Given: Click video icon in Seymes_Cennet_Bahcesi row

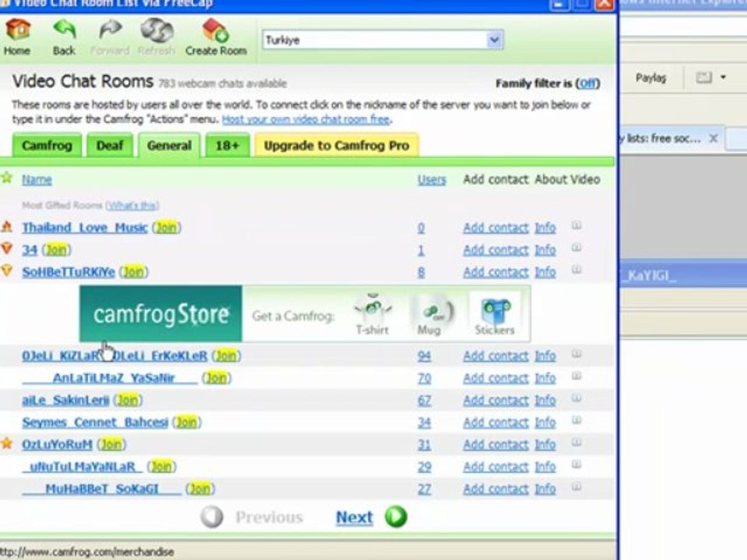Looking at the screenshot, I should pyautogui.click(x=577, y=420).
